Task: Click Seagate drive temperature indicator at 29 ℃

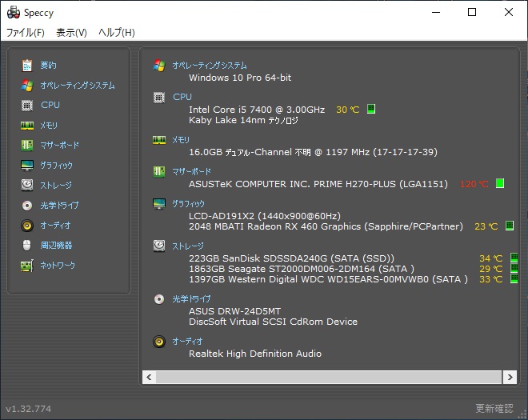Action: point(514,268)
